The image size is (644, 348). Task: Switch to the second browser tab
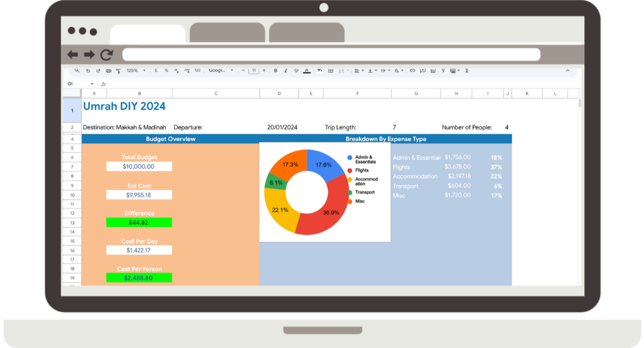tap(227, 32)
